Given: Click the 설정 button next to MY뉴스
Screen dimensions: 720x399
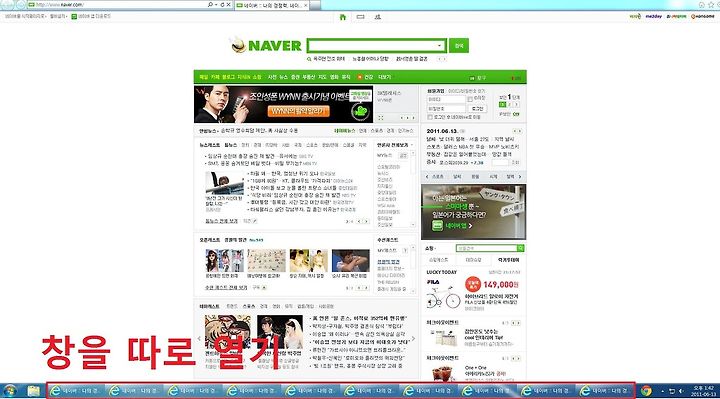Looking at the screenshot, I should click(403, 156).
